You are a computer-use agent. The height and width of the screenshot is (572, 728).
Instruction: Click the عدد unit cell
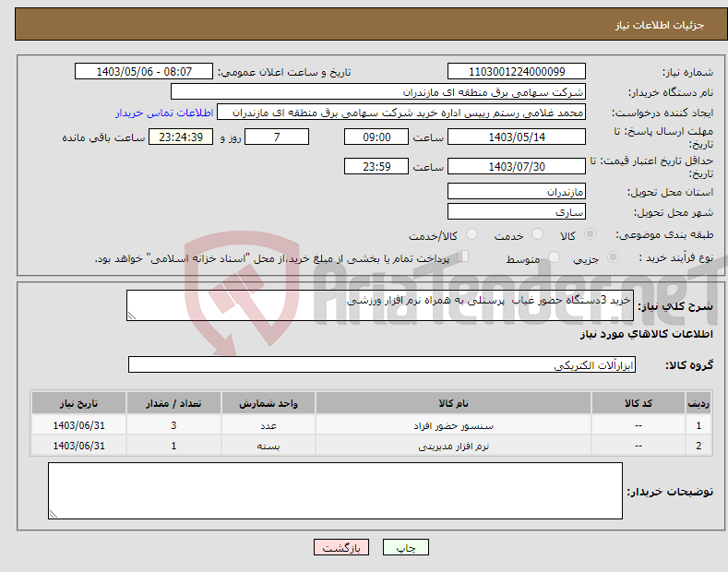pyautogui.click(x=269, y=425)
